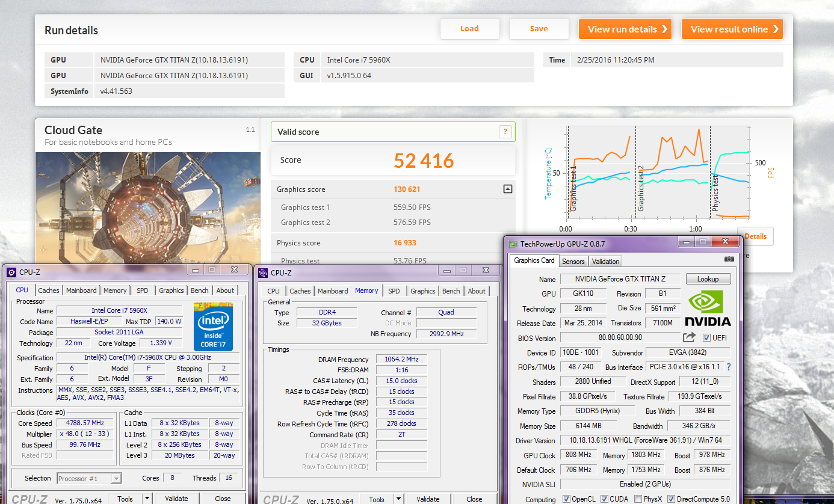Switch to the Sensors tab in GPU-Z

pos(573,261)
